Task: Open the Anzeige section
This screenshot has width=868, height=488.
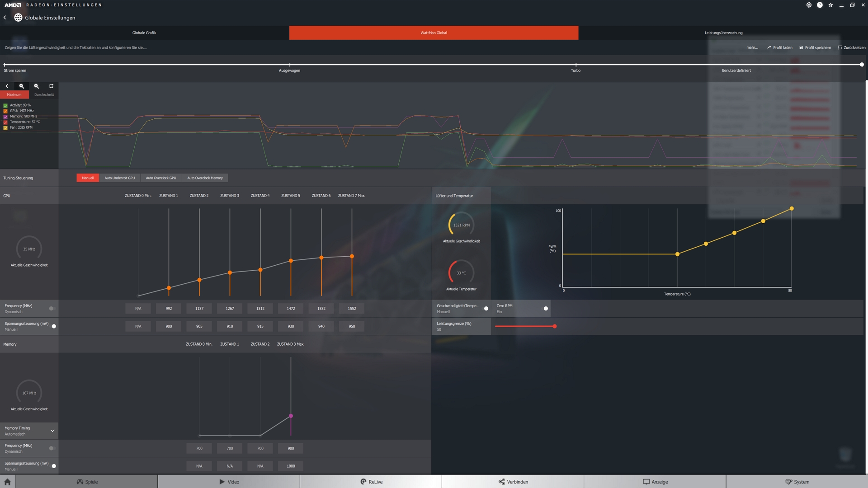Action: point(655,482)
